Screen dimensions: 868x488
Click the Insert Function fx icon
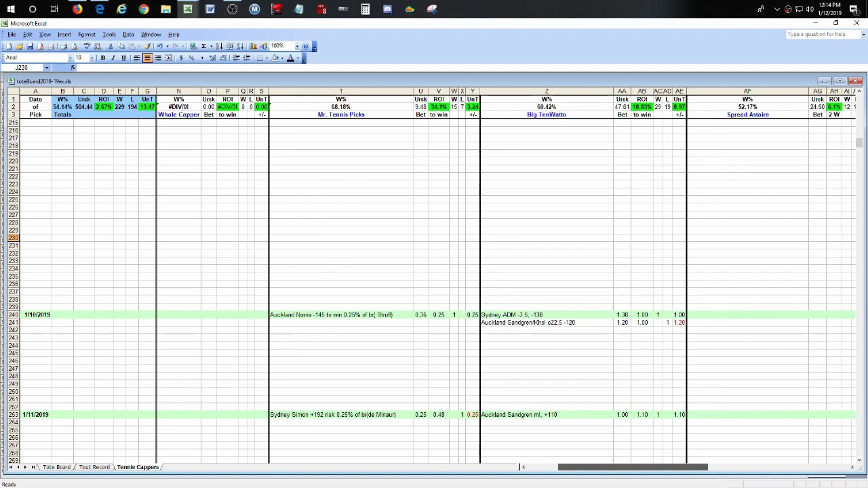tap(73, 68)
